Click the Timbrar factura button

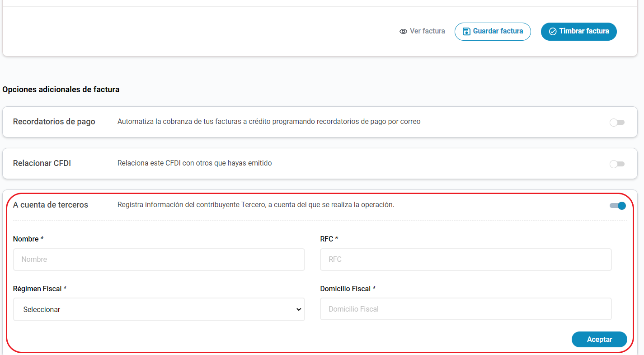point(579,32)
